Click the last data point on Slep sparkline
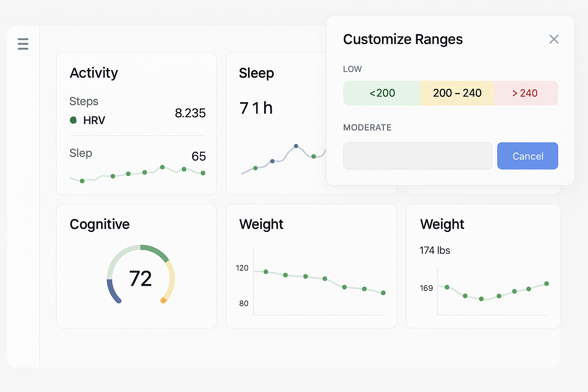Image resolution: width=588 pixels, height=392 pixels. (203, 173)
